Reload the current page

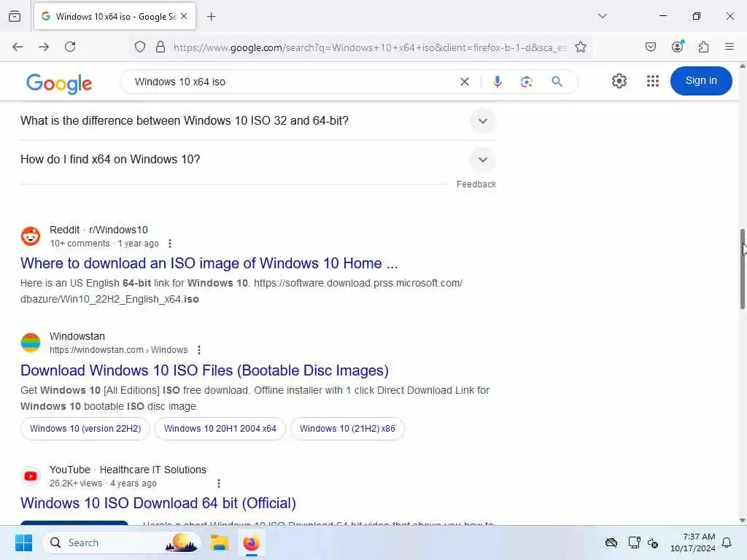tap(70, 47)
